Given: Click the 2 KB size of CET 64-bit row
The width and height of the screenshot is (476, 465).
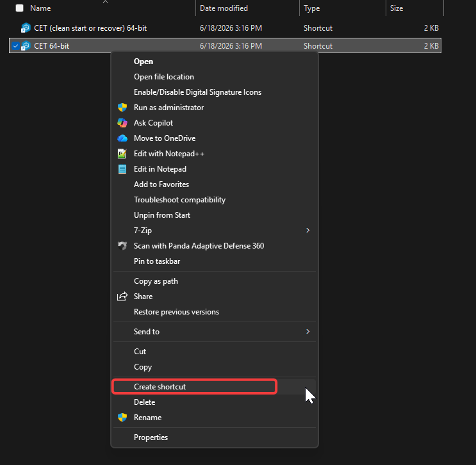Looking at the screenshot, I should pyautogui.click(x=431, y=46).
